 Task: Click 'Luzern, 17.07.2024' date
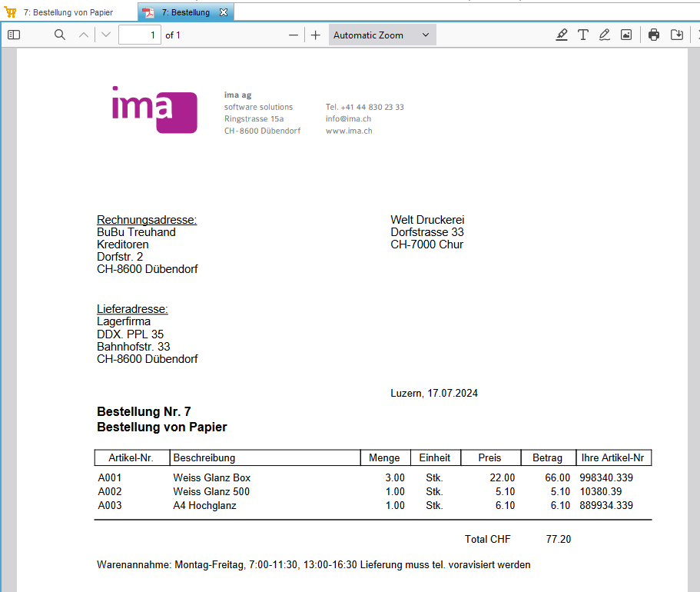[434, 393]
